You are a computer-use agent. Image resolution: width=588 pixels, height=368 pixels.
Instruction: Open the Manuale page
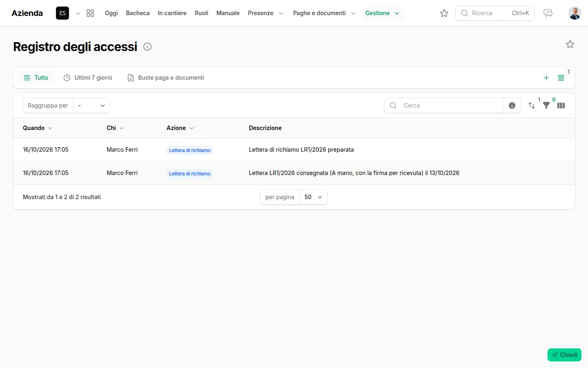coord(228,13)
